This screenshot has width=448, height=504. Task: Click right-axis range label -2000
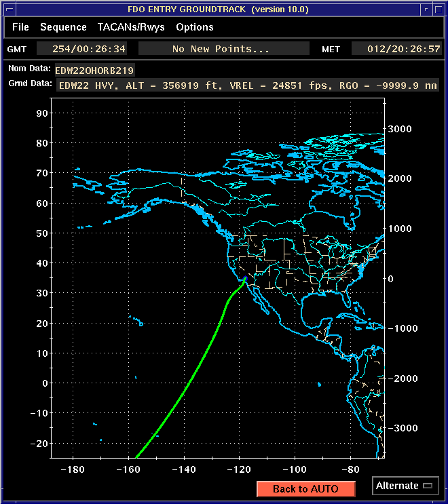tap(403, 379)
